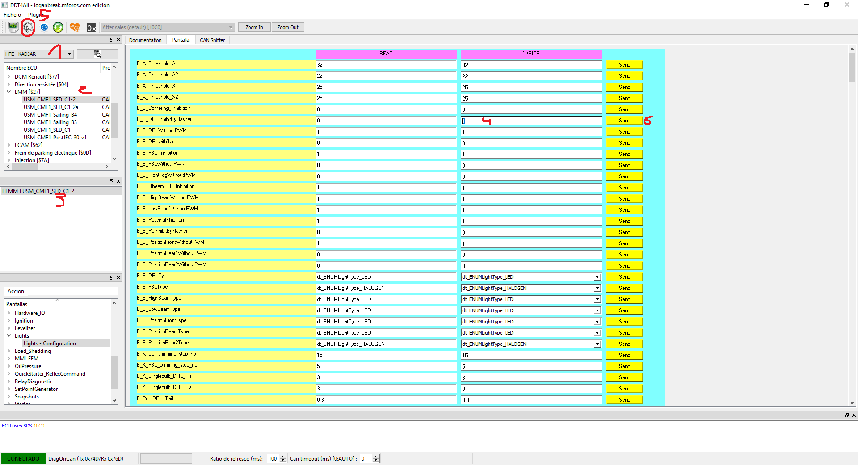Collapse the EMM [$27] tree node
Image resolution: width=868 pixels, height=465 pixels.
pos(9,92)
